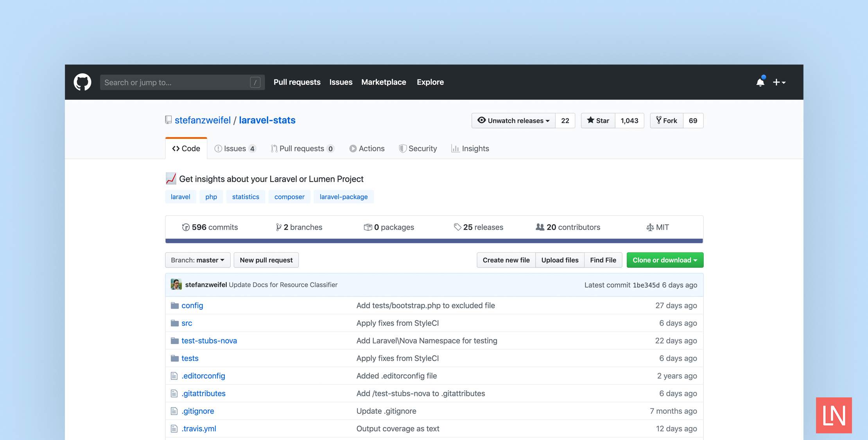Fork the repository
This screenshot has height=440, width=868.
(x=667, y=120)
